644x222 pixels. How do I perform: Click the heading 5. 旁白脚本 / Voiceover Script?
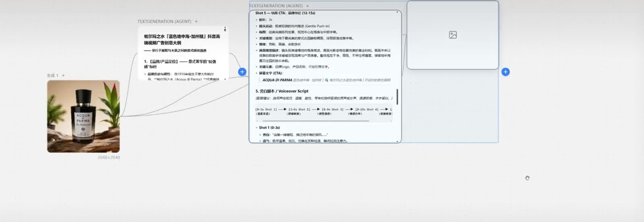point(282,91)
